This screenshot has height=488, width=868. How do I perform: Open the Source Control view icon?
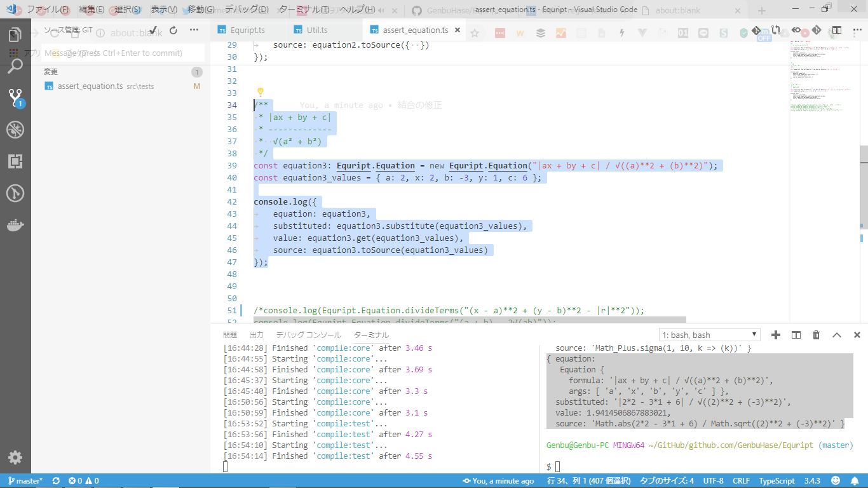(15, 98)
